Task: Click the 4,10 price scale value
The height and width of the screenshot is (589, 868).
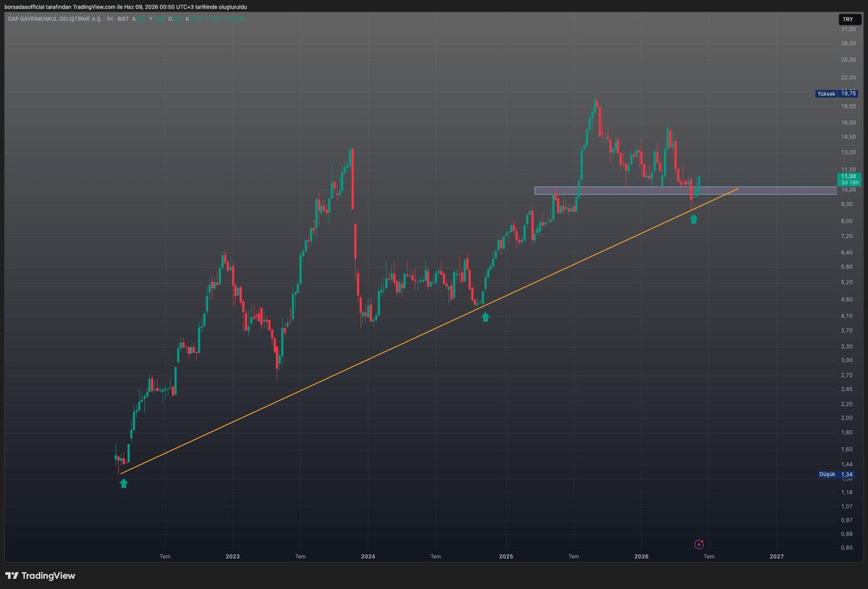Action: tap(848, 315)
